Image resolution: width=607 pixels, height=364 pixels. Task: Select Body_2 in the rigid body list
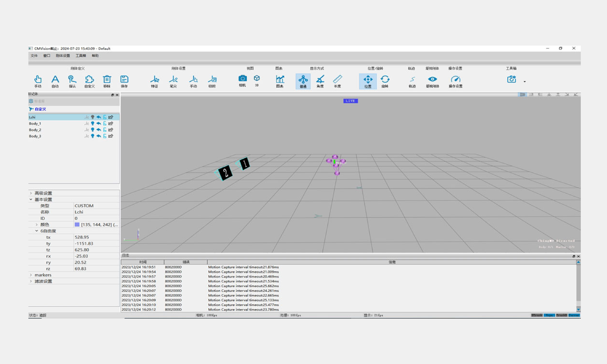pyautogui.click(x=35, y=130)
